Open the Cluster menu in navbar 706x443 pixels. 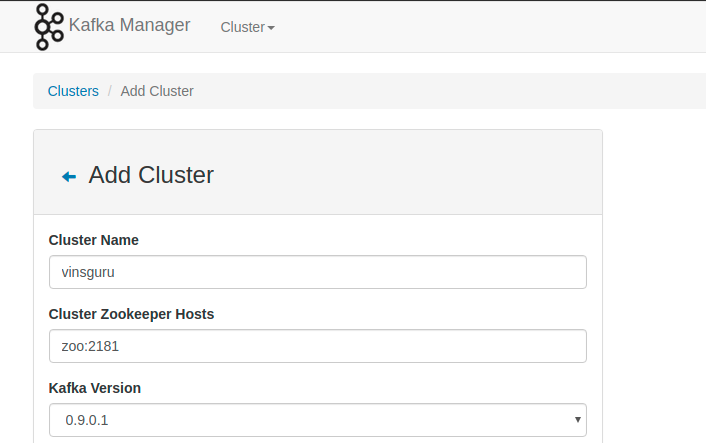[x=242, y=27]
